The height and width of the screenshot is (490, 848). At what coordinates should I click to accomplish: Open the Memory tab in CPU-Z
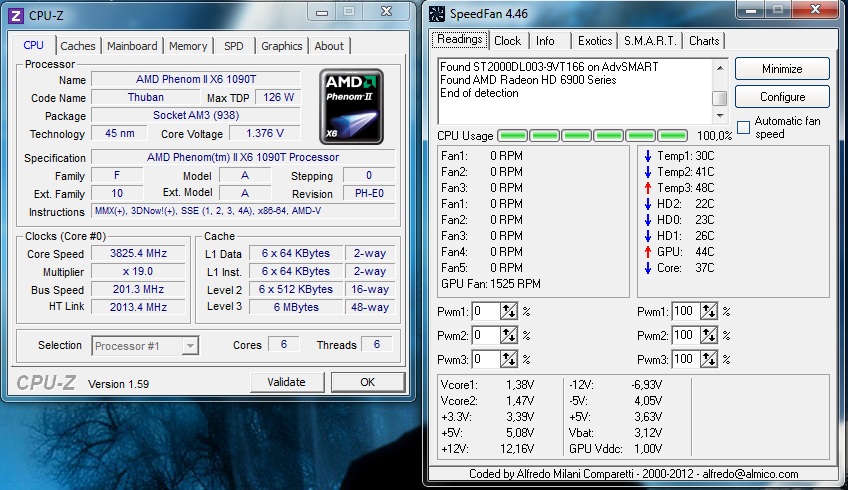(188, 46)
